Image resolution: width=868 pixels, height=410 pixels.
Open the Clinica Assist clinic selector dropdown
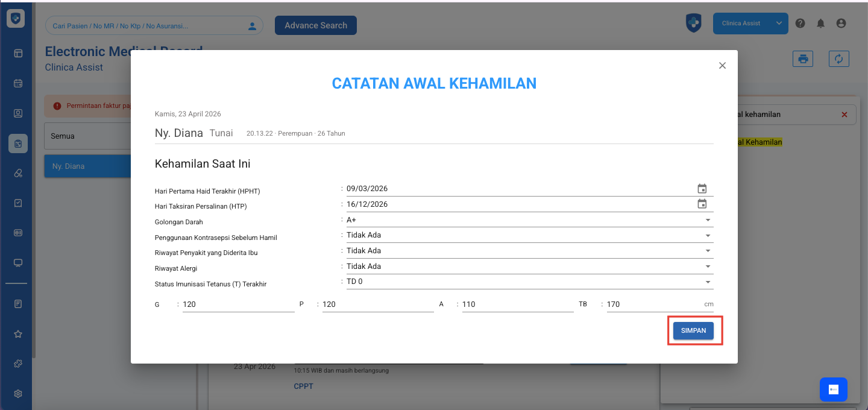coord(750,24)
